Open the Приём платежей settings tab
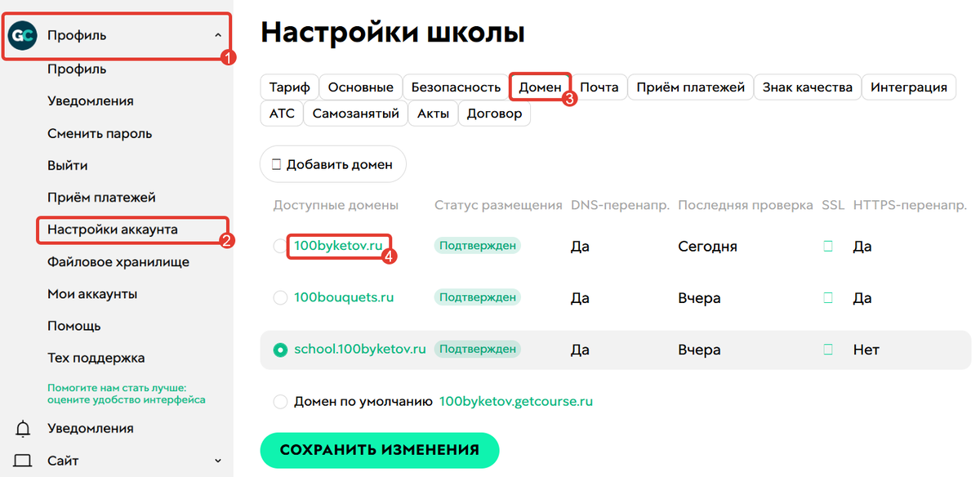Image resolution: width=980 pixels, height=477 pixels. (x=691, y=87)
